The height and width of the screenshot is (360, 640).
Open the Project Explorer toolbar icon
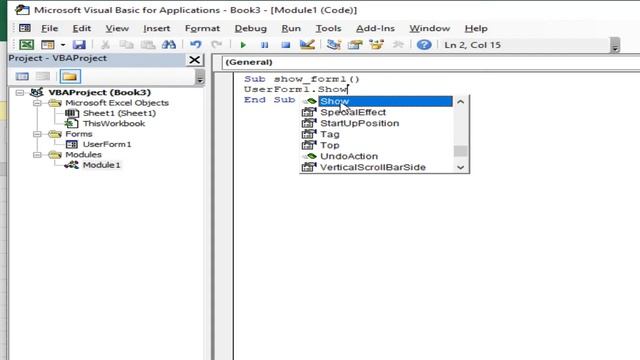pos(334,44)
